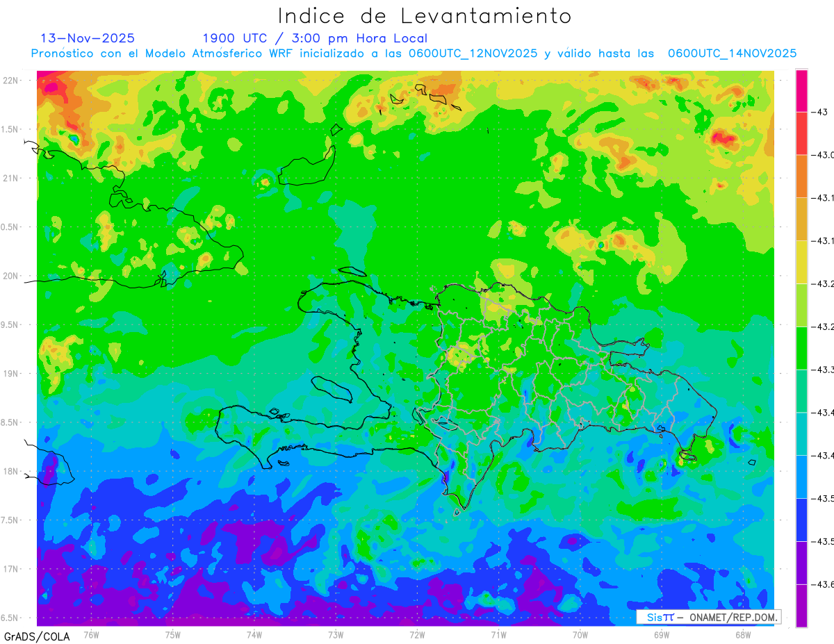Click the '74W' longitude label
Image resolution: width=834 pixels, height=644 pixels.
(x=254, y=634)
